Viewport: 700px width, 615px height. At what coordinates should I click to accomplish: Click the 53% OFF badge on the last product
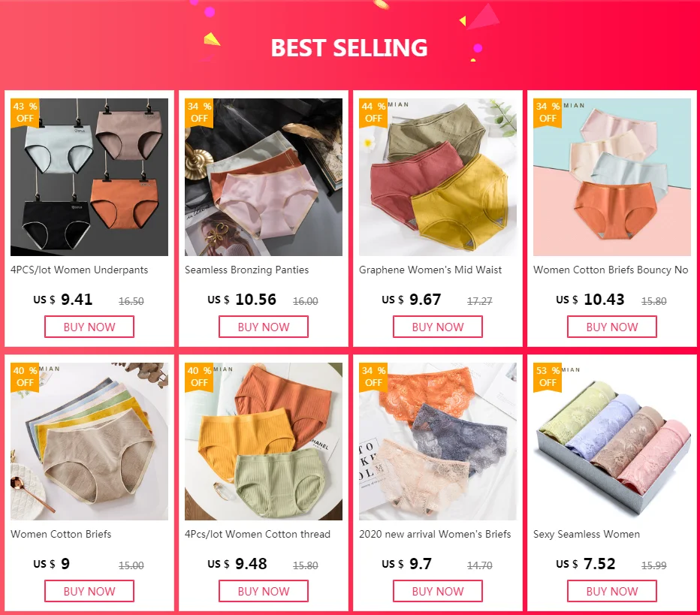(x=548, y=377)
